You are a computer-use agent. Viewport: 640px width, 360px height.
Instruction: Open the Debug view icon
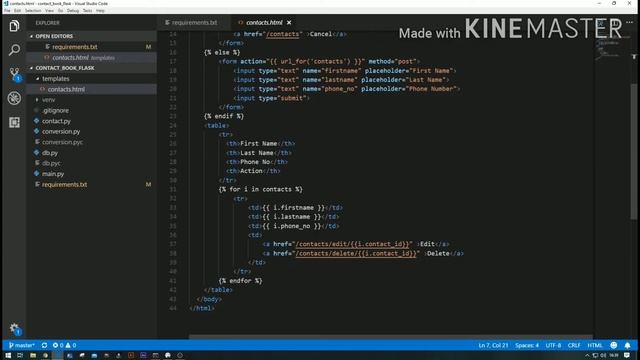pos(14,98)
